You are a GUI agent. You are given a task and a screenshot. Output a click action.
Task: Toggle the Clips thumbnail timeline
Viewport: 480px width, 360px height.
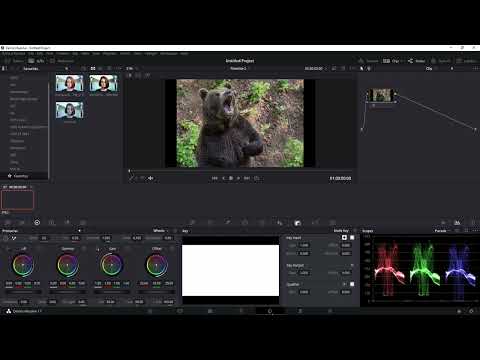pos(392,61)
